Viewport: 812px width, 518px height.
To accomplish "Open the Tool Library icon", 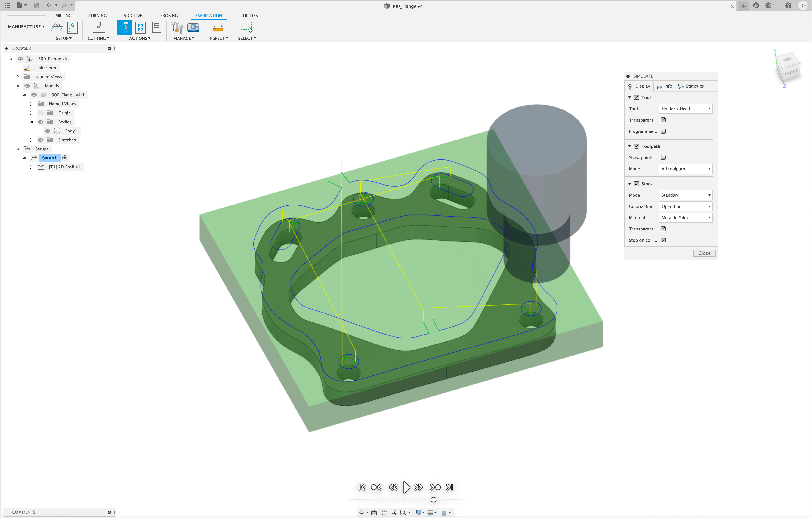I will [x=177, y=27].
